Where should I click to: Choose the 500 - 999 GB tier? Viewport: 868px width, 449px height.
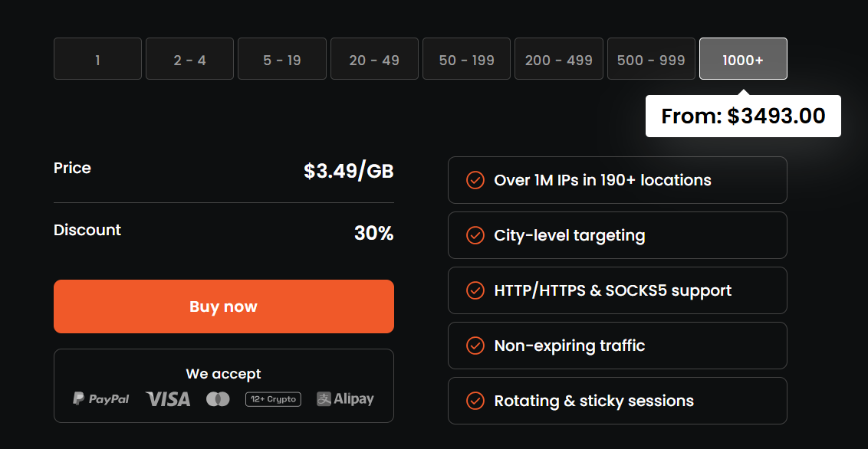tap(651, 59)
